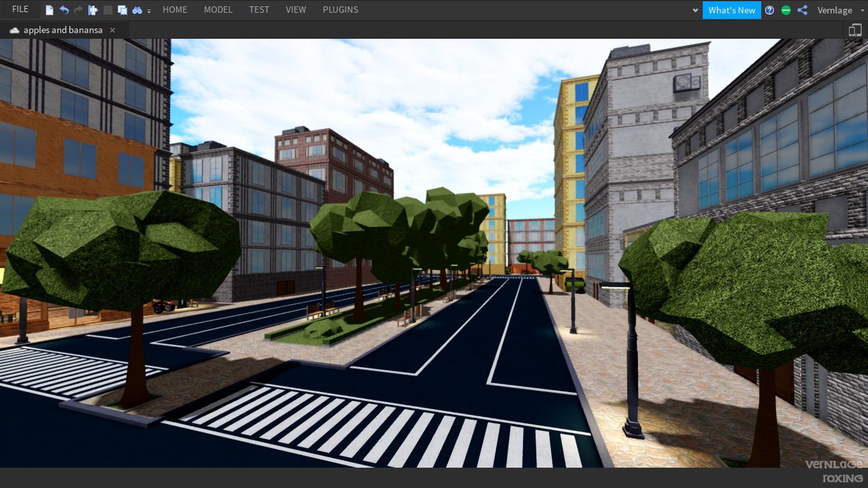
Task: Click the overlapping windows toolbar icon
Action: (123, 10)
